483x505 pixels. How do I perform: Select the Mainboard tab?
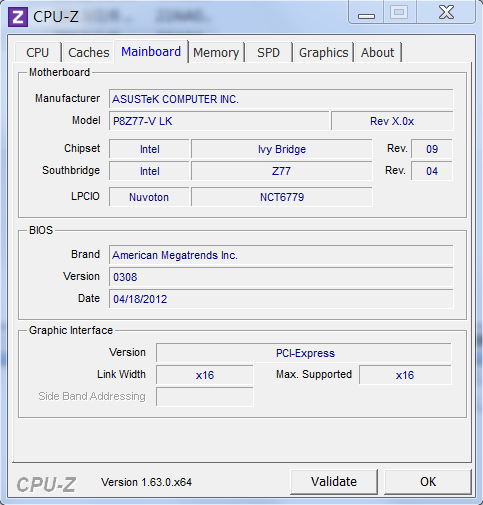click(x=151, y=52)
